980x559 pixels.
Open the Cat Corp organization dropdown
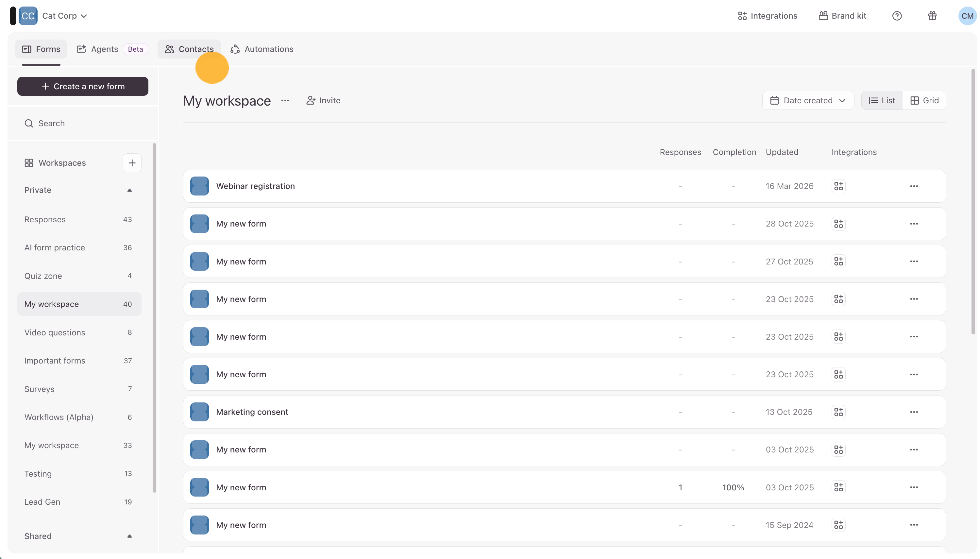pos(64,16)
